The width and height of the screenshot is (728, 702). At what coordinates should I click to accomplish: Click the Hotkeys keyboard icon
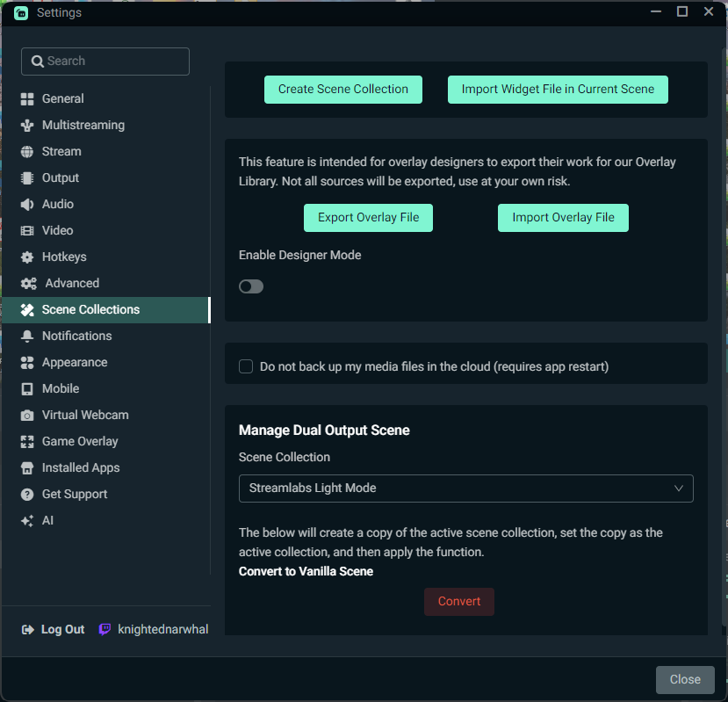[x=28, y=257]
